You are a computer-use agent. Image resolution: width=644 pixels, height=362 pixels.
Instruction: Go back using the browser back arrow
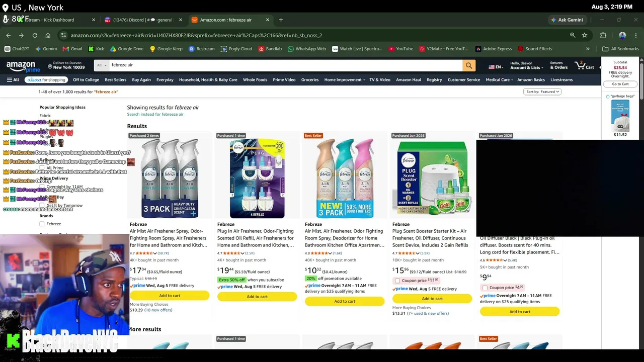point(8,35)
